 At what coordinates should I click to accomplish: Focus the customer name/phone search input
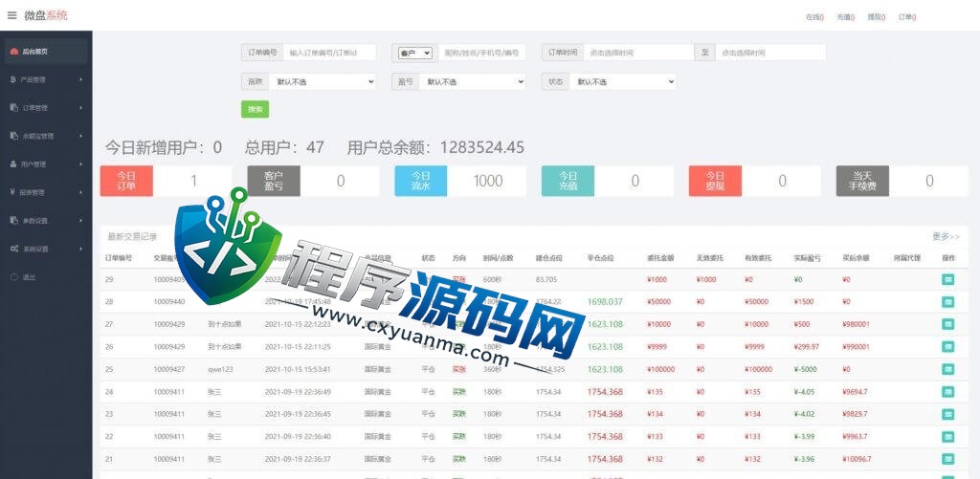pyautogui.click(x=481, y=54)
